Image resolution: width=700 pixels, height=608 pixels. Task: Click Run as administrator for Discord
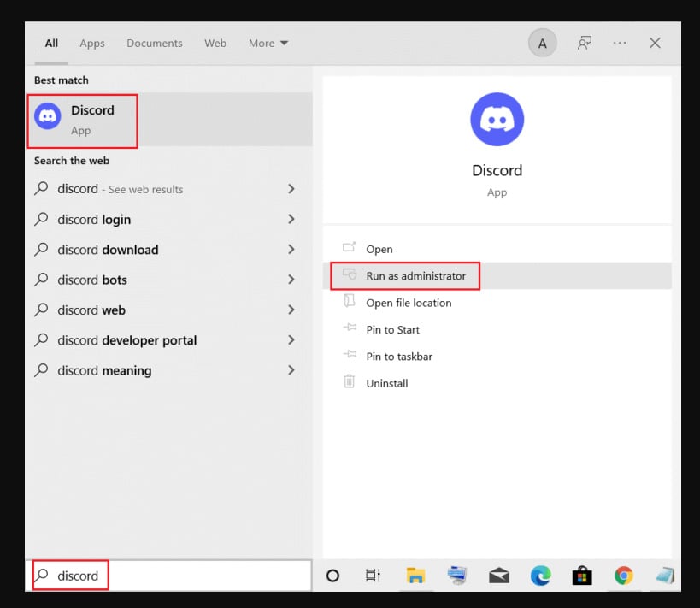click(x=415, y=275)
